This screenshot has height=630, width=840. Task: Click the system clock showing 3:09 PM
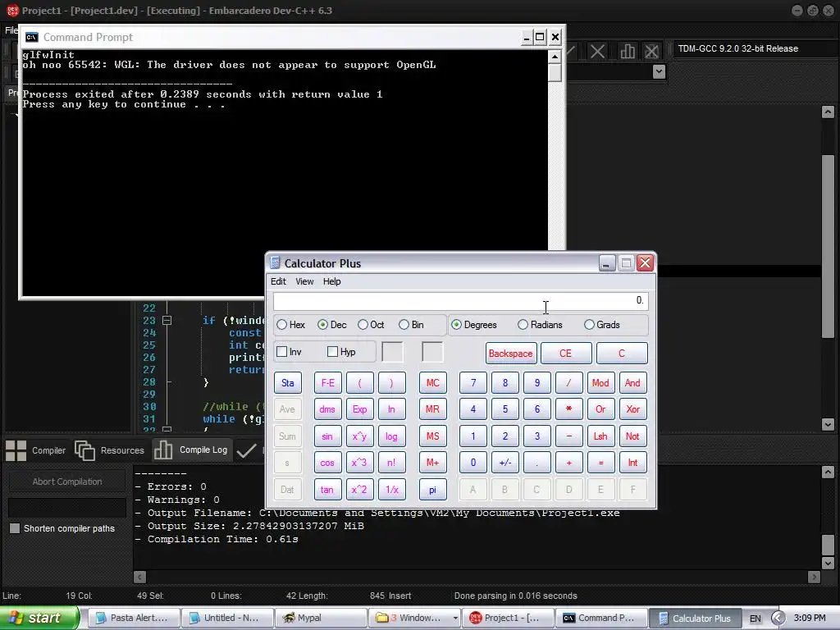810,618
